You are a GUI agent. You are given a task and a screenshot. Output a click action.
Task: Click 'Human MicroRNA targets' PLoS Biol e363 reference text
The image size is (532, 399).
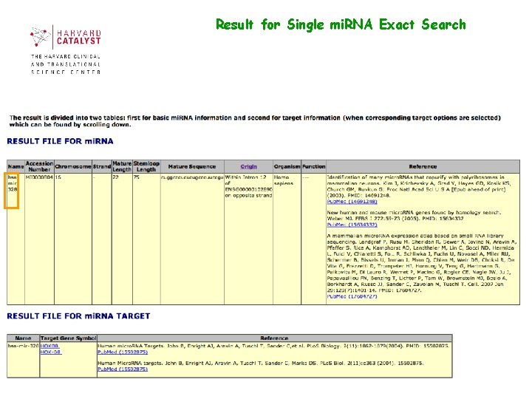(261, 363)
